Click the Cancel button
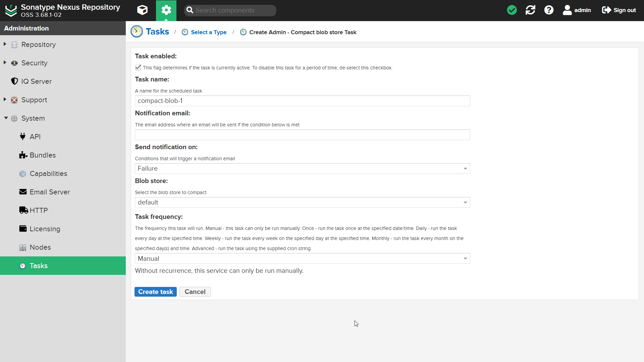Viewport: 644px width, 362px height. click(x=195, y=292)
